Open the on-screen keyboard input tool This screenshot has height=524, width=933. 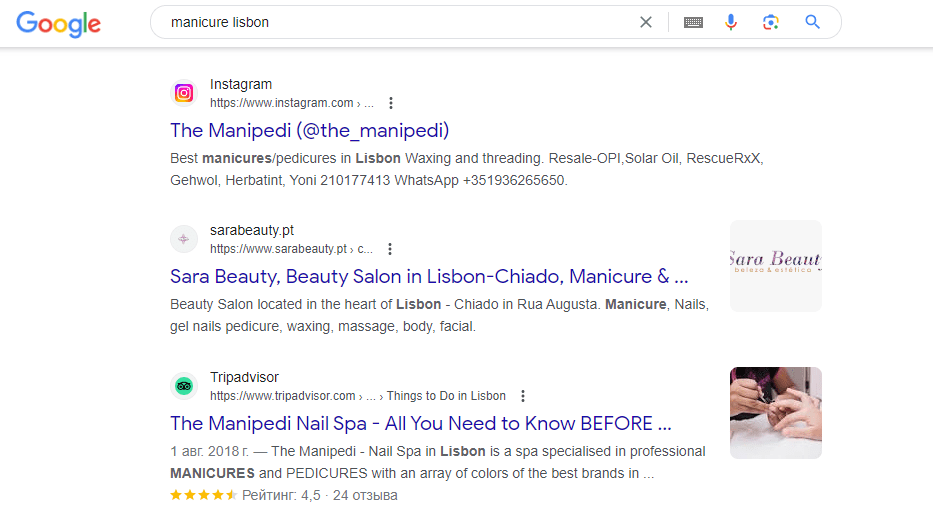pos(693,22)
